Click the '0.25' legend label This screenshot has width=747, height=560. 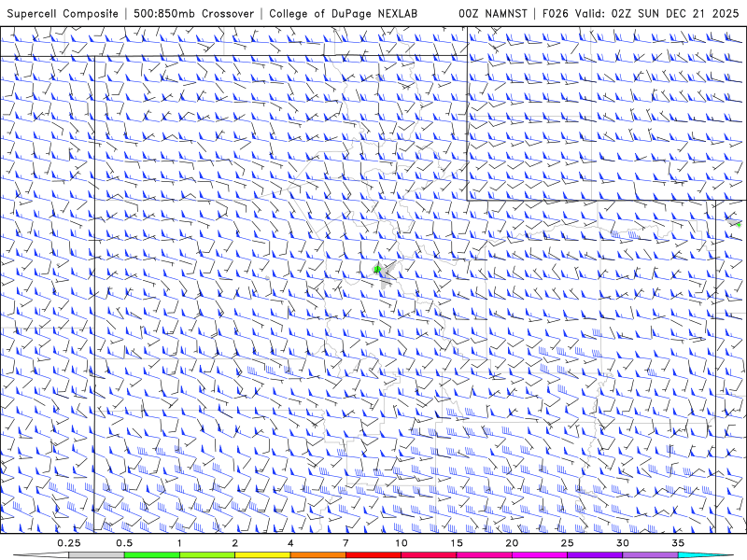coord(69,543)
